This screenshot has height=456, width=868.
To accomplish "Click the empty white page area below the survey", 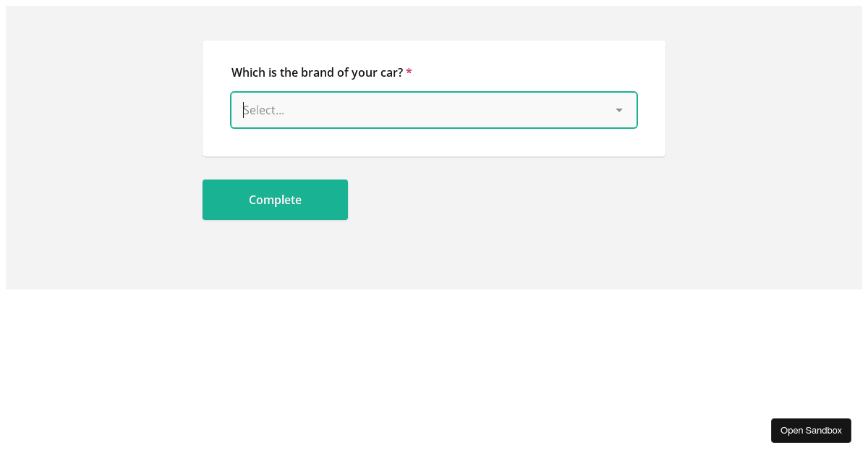I will [x=434, y=362].
